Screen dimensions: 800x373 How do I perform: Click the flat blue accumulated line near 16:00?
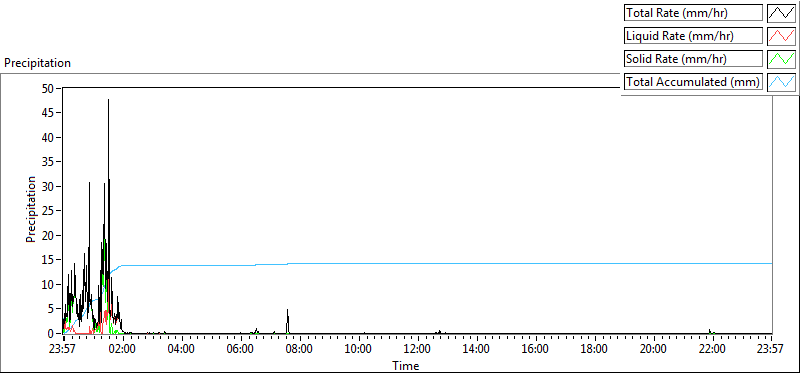pos(536,263)
